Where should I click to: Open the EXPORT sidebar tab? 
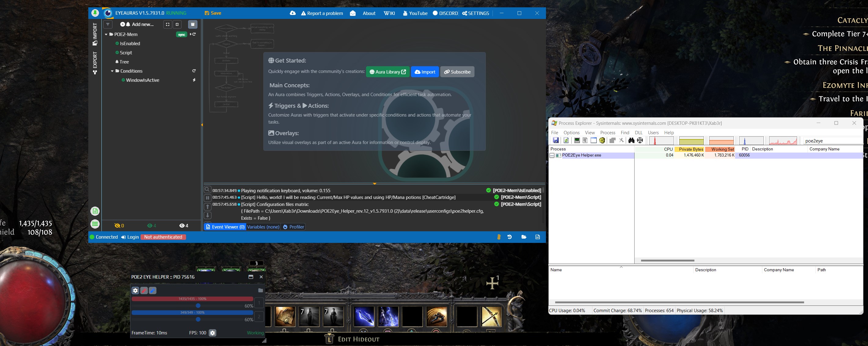[95, 63]
